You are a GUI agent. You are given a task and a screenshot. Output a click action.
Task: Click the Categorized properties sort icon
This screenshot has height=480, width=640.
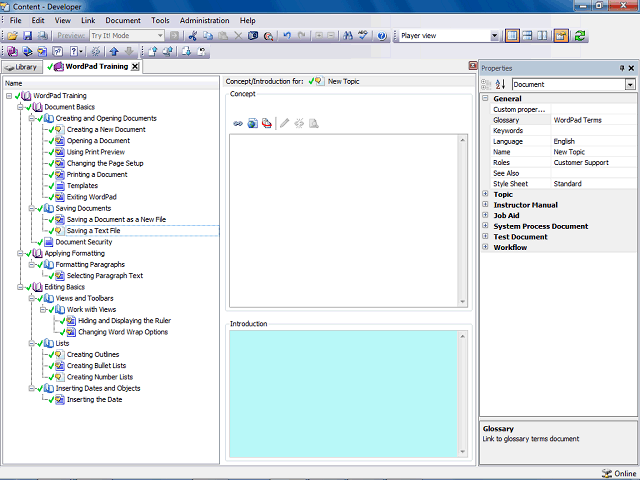pyautogui.click(x=486, y=84)
